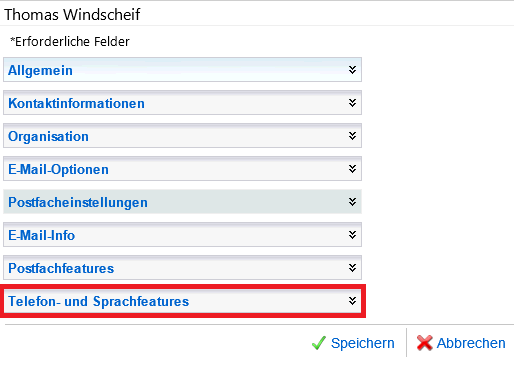This screenshot has width=514, height=366.
Task: Expand the E-Mail-Optionen section
Action: pos(182,169)
